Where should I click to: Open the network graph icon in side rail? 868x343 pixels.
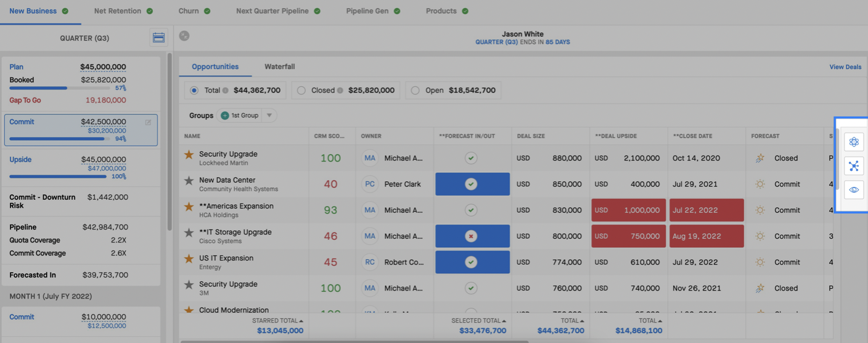pos(854,166)
